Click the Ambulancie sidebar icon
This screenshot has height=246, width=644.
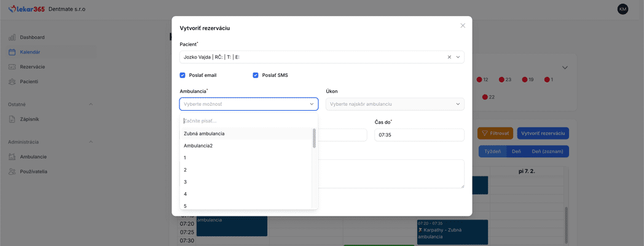12,157
